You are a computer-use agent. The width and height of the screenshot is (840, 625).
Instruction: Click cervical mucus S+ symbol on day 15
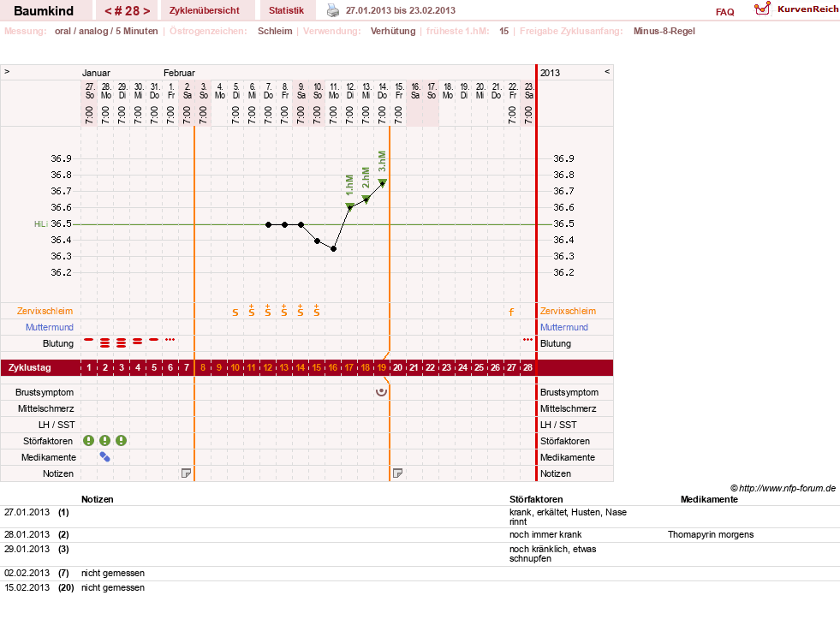tap(317, 310)
